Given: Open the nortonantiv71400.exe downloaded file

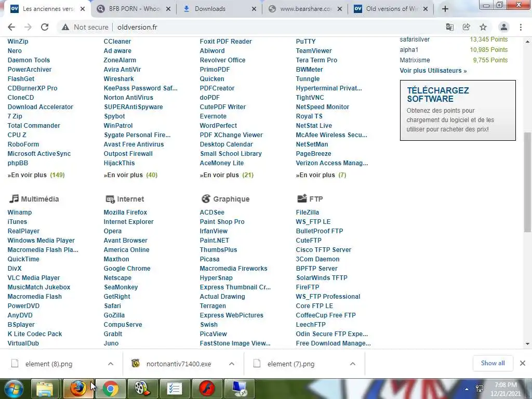Looking at the screenshot, I should (x=179, y=364).
